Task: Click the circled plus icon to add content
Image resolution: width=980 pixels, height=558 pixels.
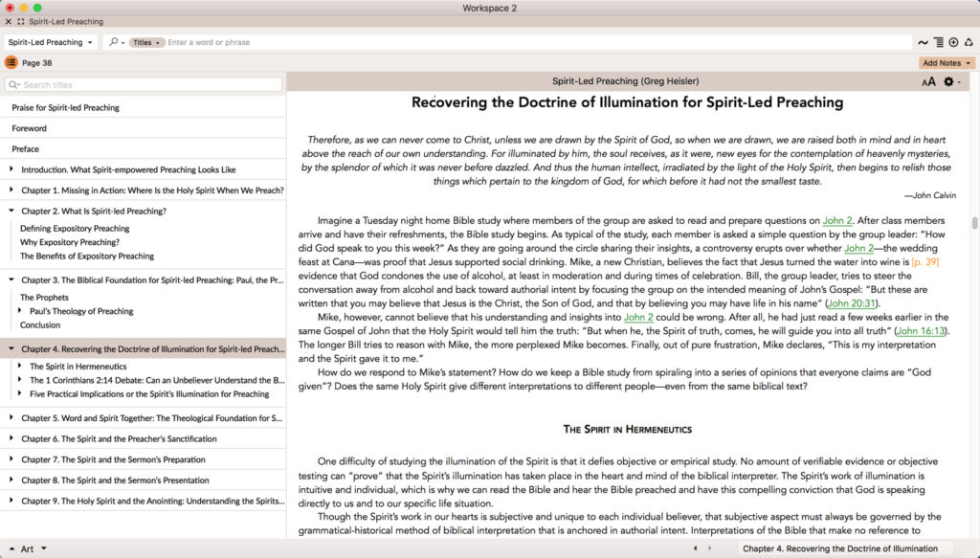Action: pyautogui.click(x=953, y=42)
